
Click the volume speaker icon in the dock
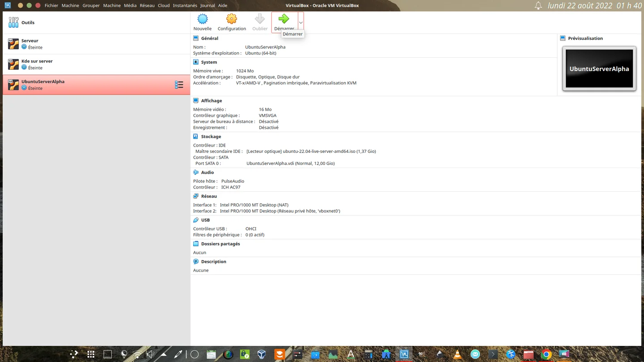pyautogui.click(x=150, y=354)
